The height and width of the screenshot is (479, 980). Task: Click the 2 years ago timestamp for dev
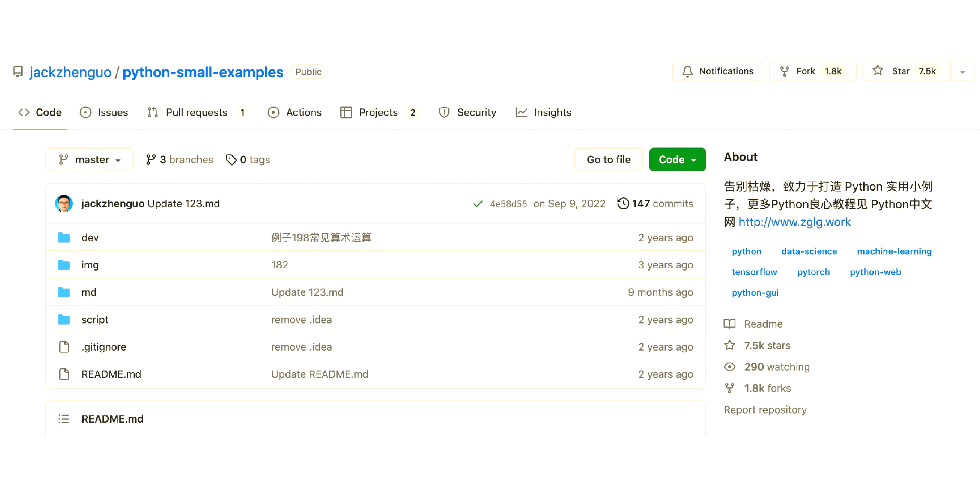click(x=666, y=238)
